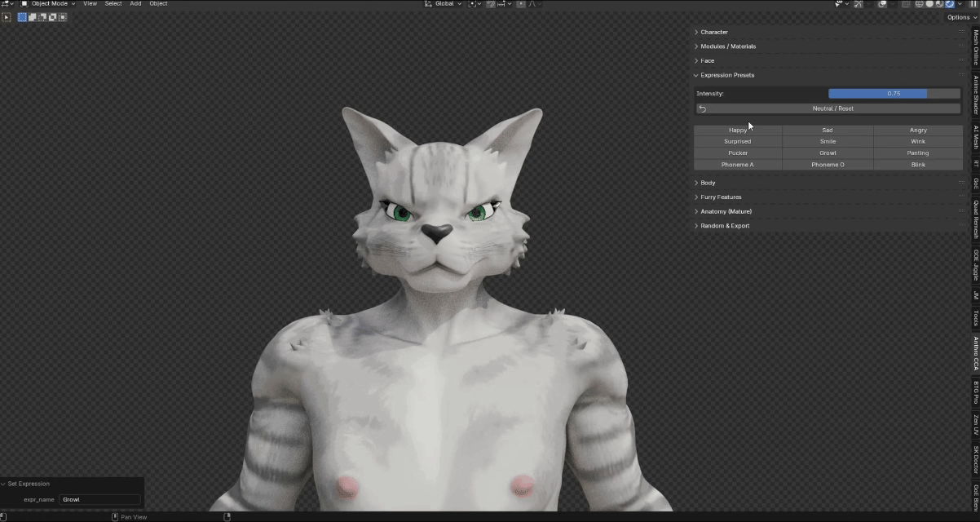
Task: Switch to rendered viewport shading
Action: tap(950, 4)
